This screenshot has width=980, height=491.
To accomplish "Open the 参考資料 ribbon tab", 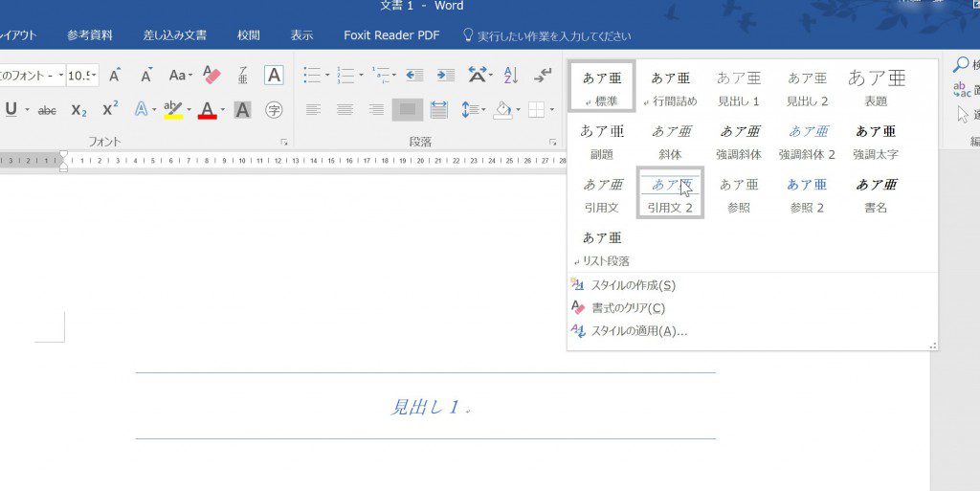I will click(x=90, y=35).
